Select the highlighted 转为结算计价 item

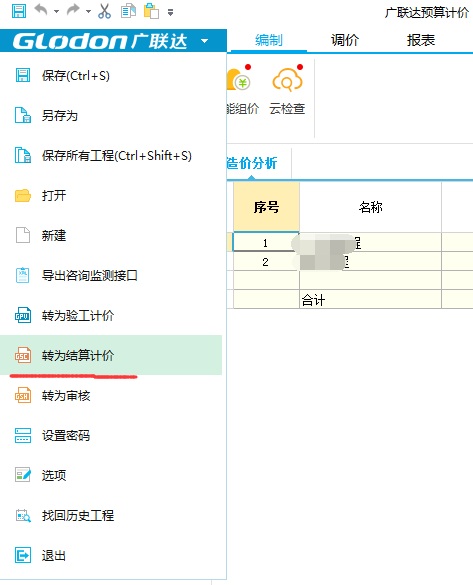click(111, 355)
